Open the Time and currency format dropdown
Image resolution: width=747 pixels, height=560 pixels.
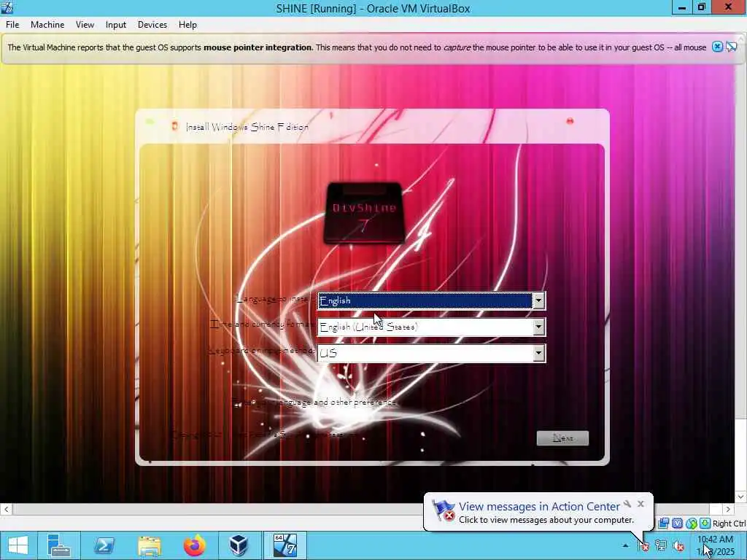(538, 327)
